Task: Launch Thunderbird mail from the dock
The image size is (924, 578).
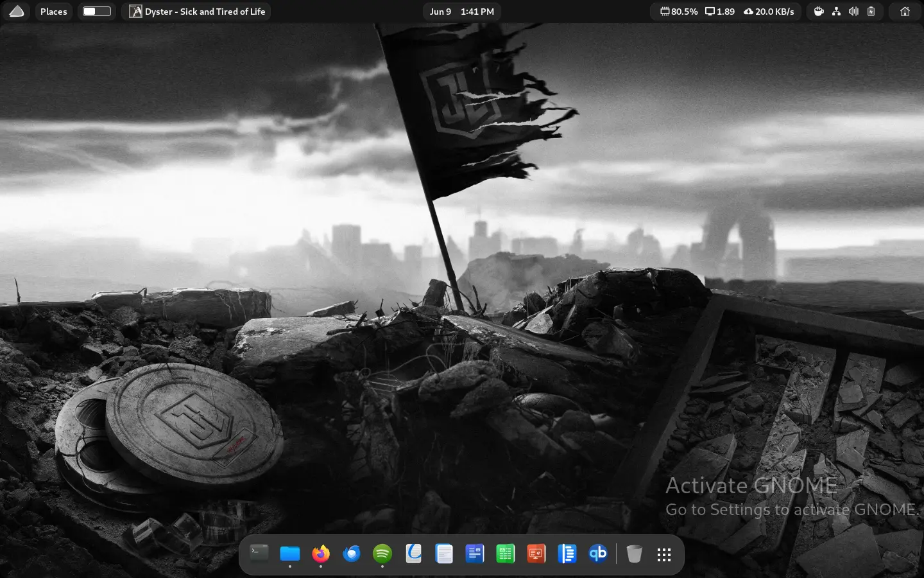Action: click(352, 554)
